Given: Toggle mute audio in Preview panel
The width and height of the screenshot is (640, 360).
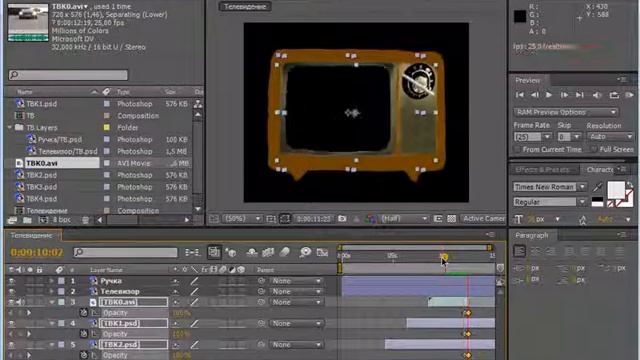Looking at the screenshot, I should (x=597, y=95).
